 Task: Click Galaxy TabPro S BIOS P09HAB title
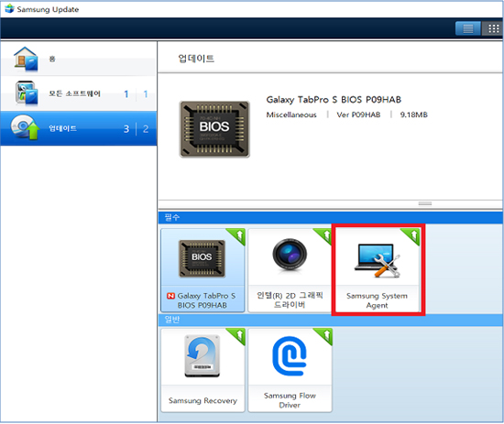[x=334, y=100]
